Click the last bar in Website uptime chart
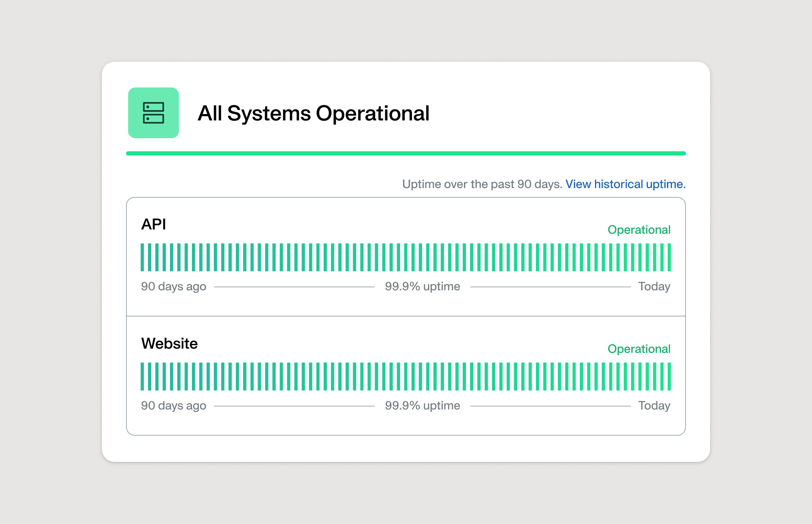Screen dimensions: 812x524 click(669, 377)
